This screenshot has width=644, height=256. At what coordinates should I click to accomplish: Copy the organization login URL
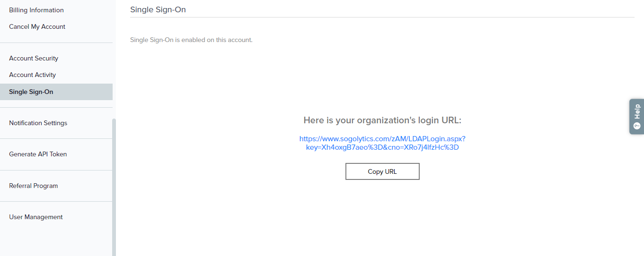point(382,171)
